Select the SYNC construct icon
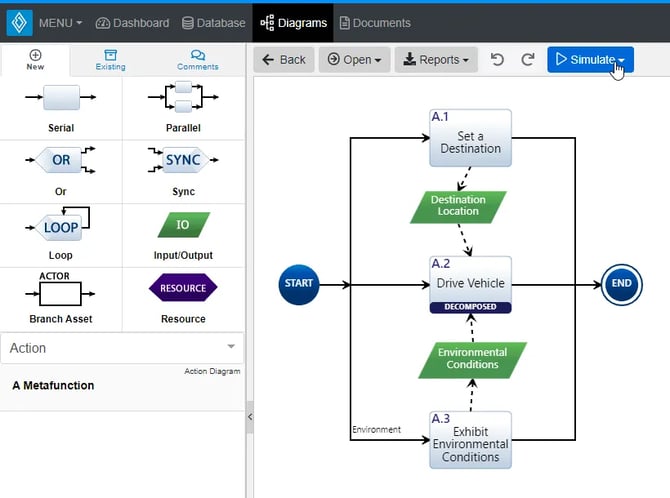 pos(183,160)
